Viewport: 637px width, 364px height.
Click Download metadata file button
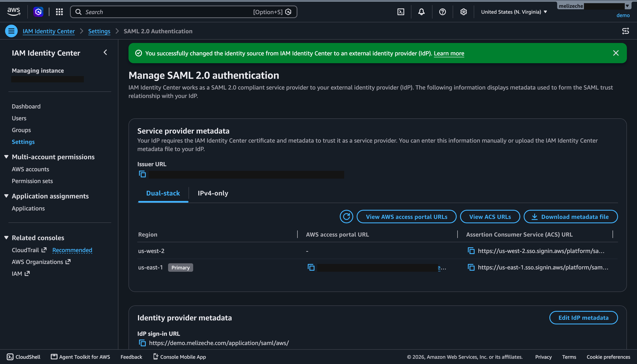click(571, 217)
